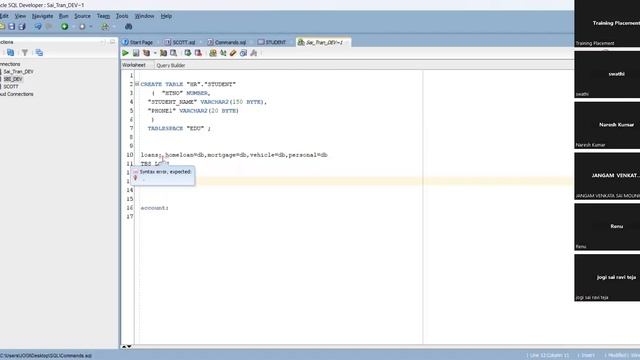Open the SQL History icon

[x=243, y=53]
